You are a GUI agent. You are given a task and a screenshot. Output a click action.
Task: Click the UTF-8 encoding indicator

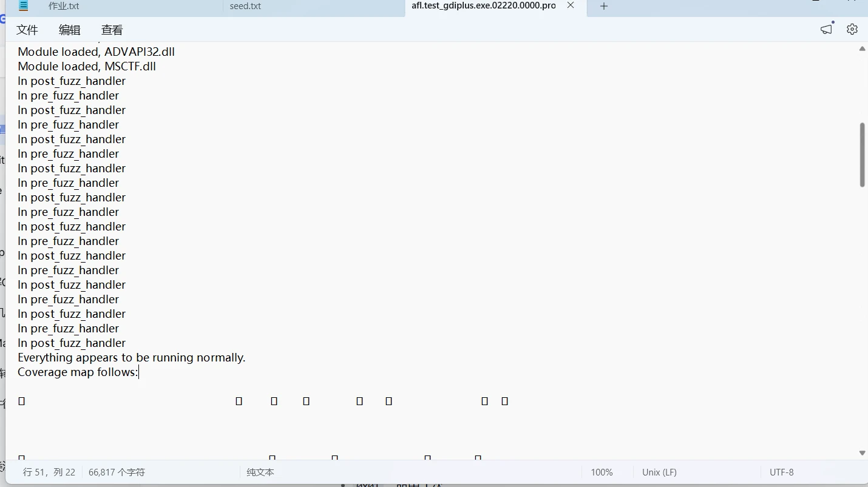782,472
